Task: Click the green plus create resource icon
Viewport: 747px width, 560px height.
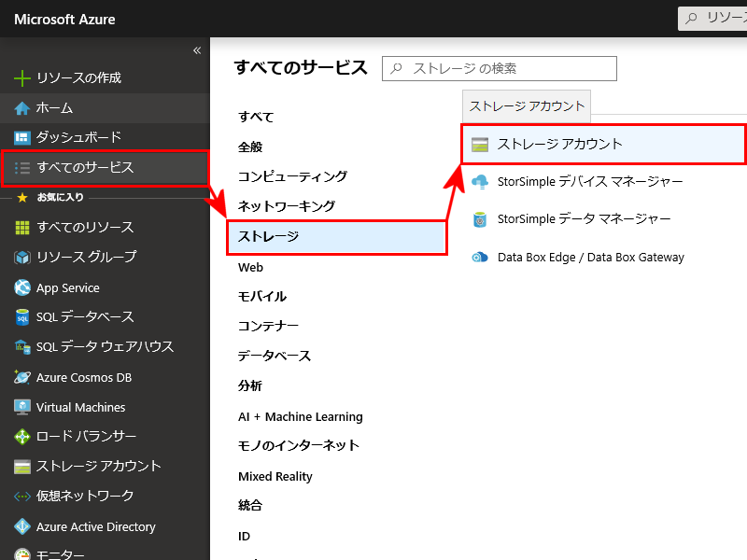Action: pos(21,78)
